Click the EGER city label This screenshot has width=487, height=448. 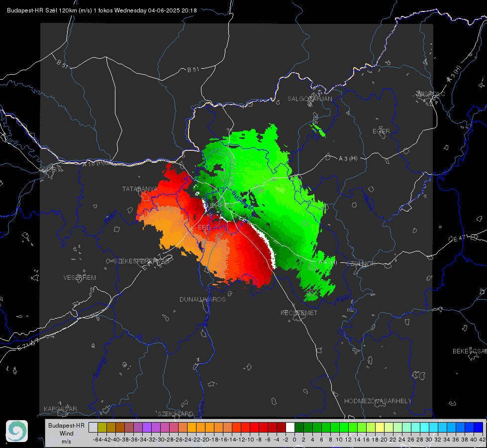(x=381, y=131)
